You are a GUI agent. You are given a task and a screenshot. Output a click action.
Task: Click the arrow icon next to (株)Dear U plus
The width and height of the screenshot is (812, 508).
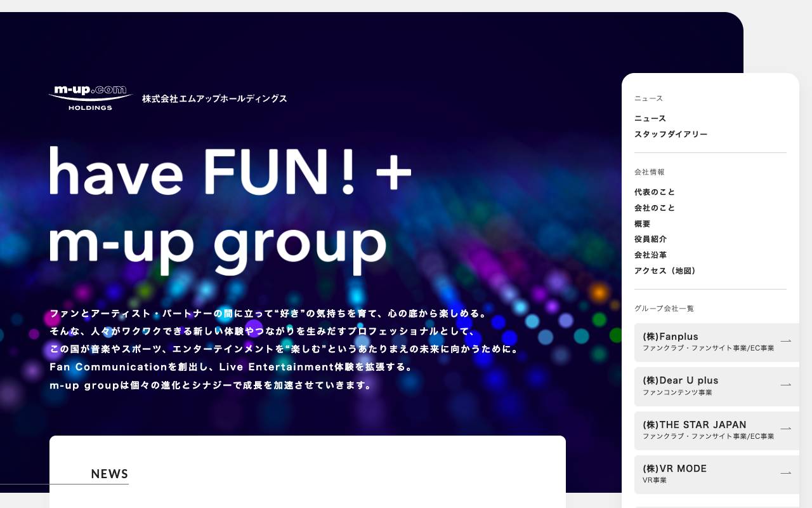click(x=786, y=384)
